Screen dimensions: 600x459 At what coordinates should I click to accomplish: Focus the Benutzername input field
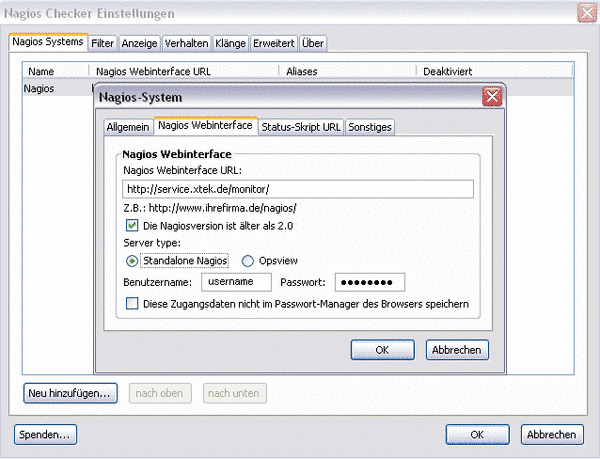click(235, 283)
